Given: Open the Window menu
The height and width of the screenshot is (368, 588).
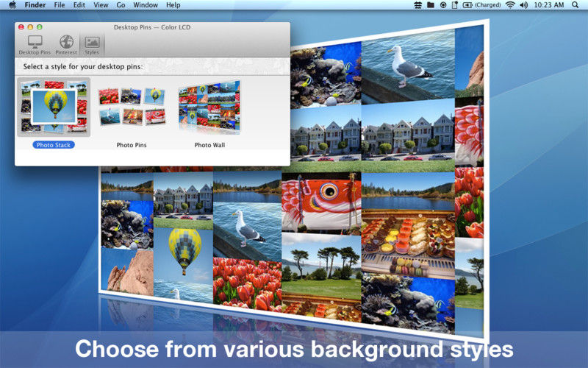Looking at the screenshot, I should [x=146, y=5].
